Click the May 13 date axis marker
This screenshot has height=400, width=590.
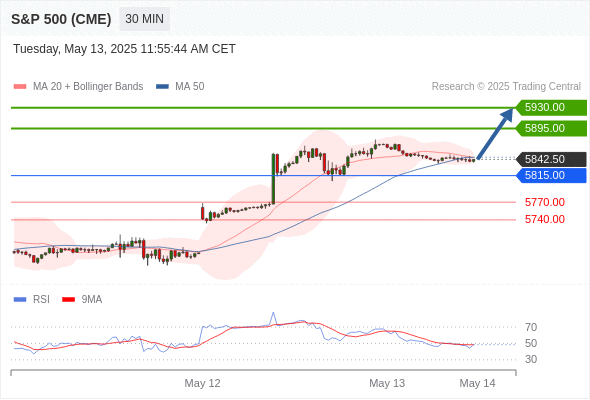click(x=387, y=383)
